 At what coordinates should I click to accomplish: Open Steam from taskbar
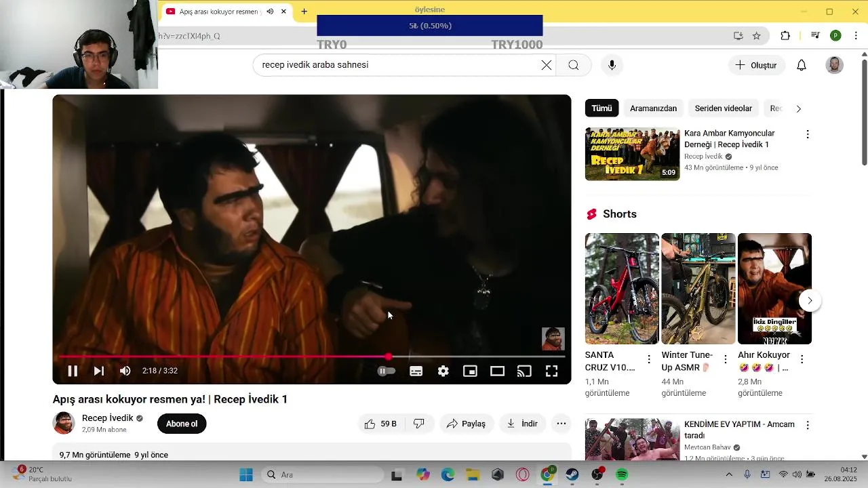[572, 474]
